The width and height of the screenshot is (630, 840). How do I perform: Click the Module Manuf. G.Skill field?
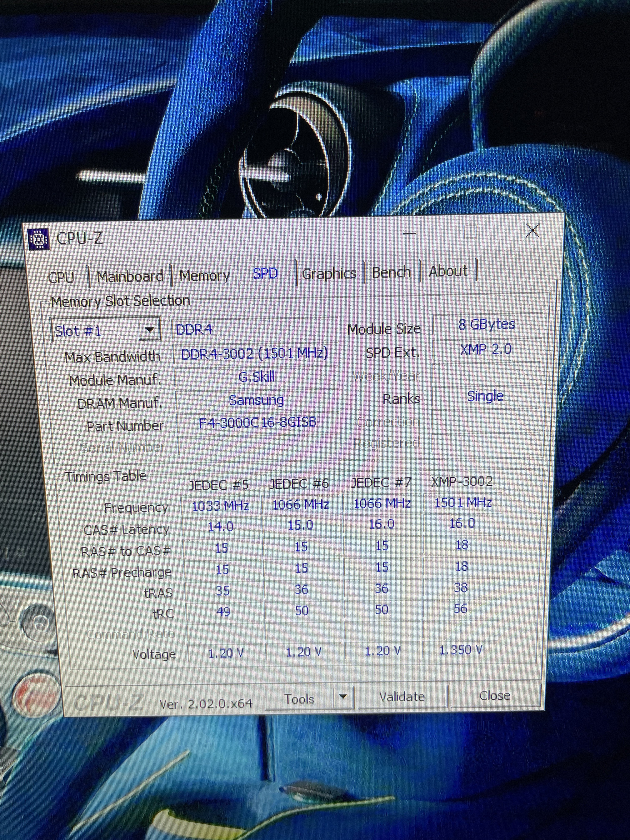point(256,377)
